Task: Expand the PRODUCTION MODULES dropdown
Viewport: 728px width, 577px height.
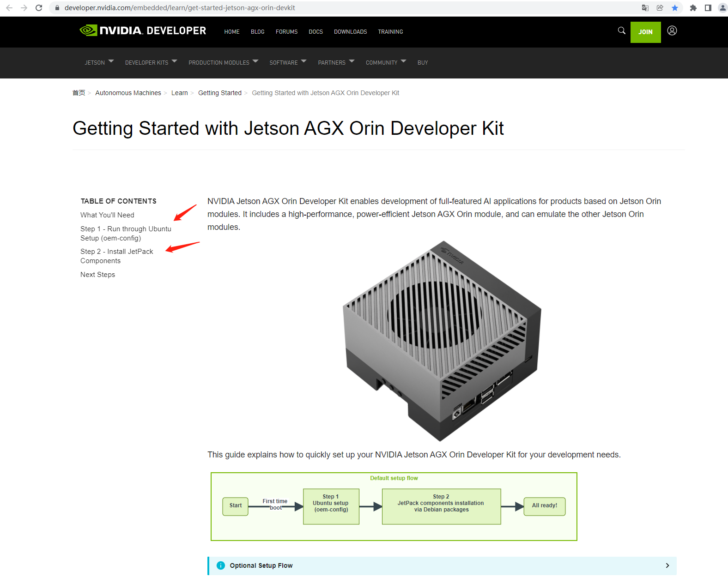Action: pos(224,62)
